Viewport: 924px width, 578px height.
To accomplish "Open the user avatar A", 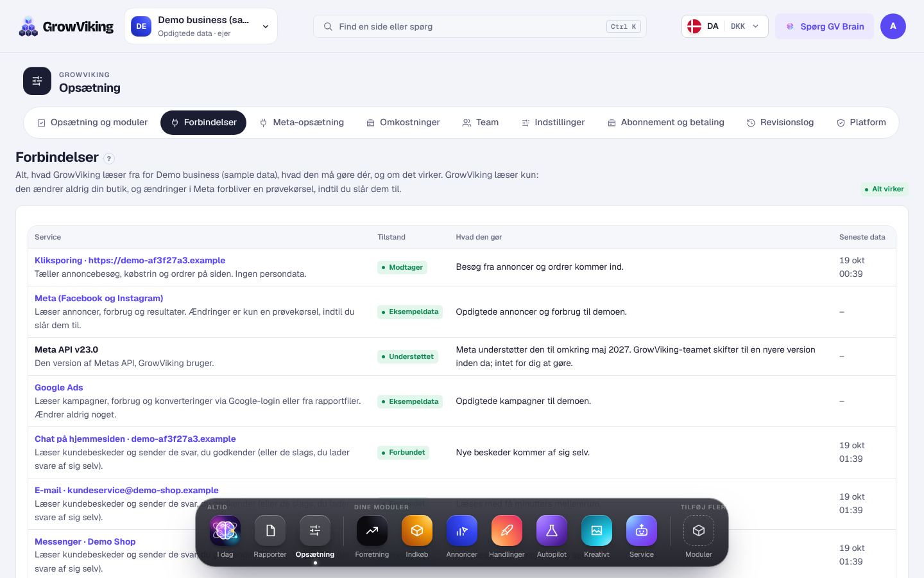I will click(893, 26).
